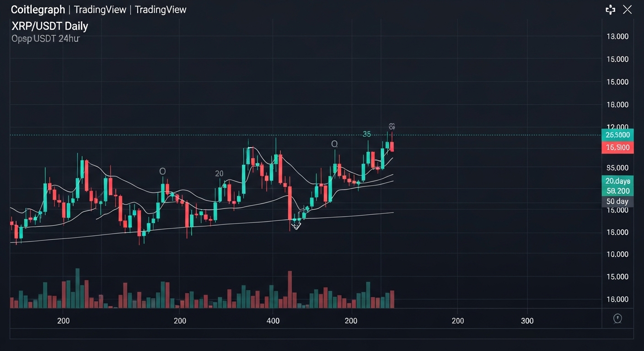Click the "13.000" price axis value

click(617, 37)
